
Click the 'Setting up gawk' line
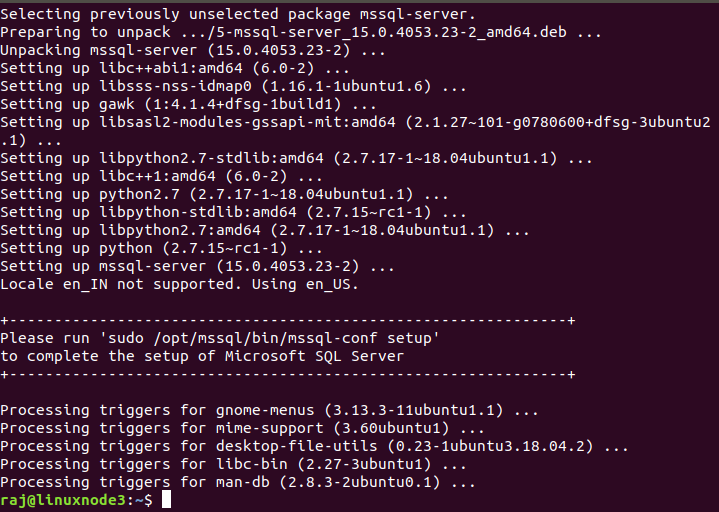pos(189,104)
